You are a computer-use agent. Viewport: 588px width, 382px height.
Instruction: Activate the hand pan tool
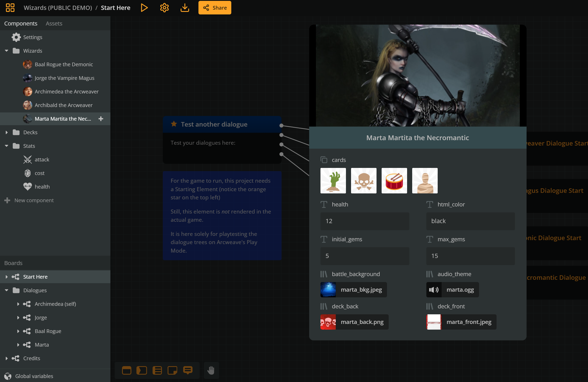pyautogui.click(x=211, y=370)
